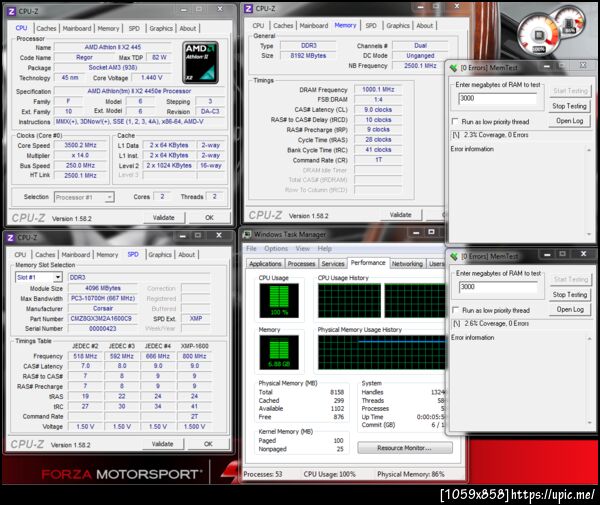Click upper MemTest window title icon
Screen dimensions: 600x505
tap(454, 68)
